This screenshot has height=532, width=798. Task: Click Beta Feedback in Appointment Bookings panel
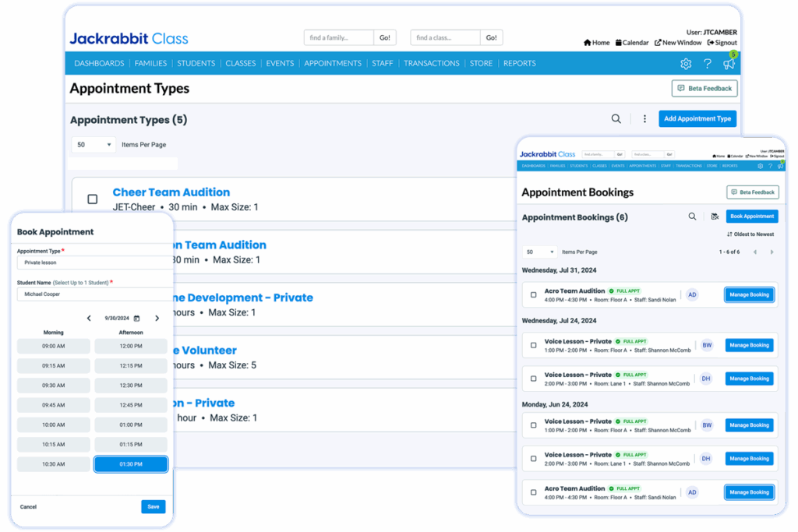(753, 192)
